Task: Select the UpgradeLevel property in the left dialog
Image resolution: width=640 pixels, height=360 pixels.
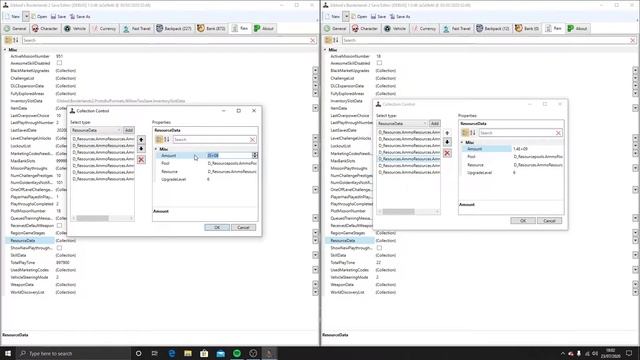Action: 174,179
